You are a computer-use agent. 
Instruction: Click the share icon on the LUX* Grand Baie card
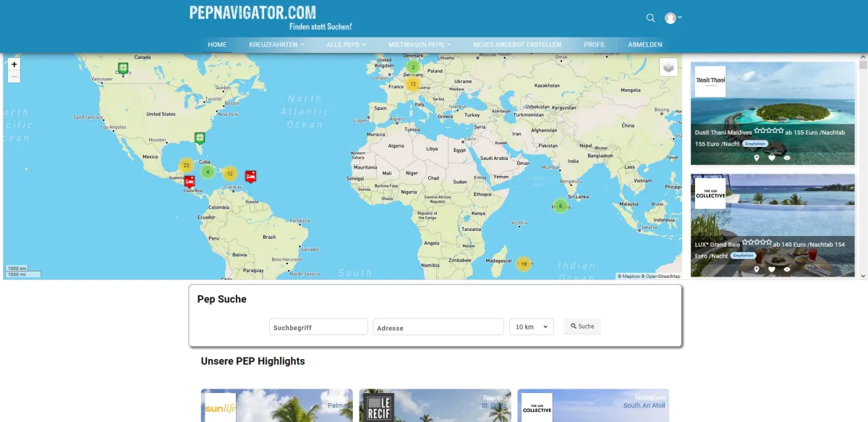click(x=787, y=269)
